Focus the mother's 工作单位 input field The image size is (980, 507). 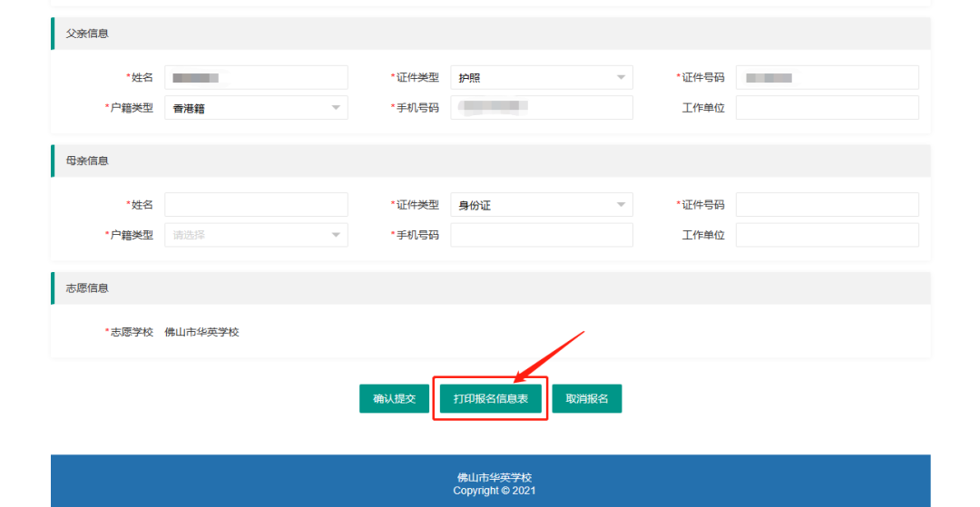(x=827, y=235)
